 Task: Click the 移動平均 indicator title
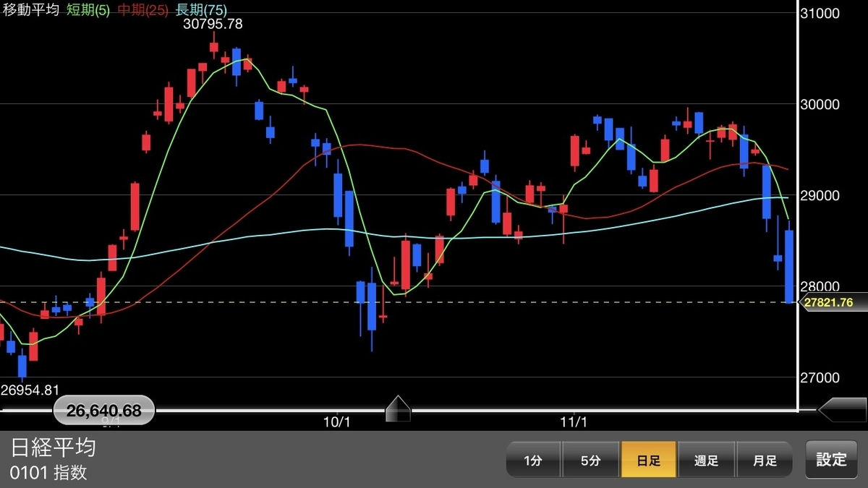coord(31,11)
